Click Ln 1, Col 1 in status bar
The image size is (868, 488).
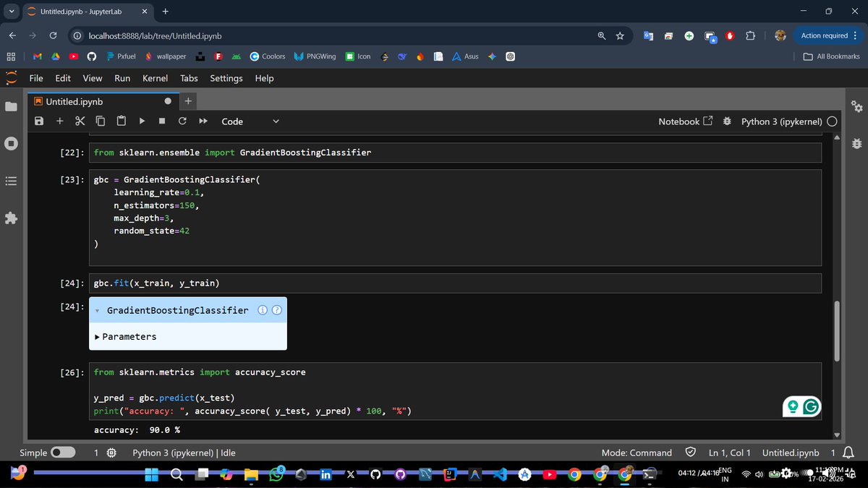[x=730, y=453]
